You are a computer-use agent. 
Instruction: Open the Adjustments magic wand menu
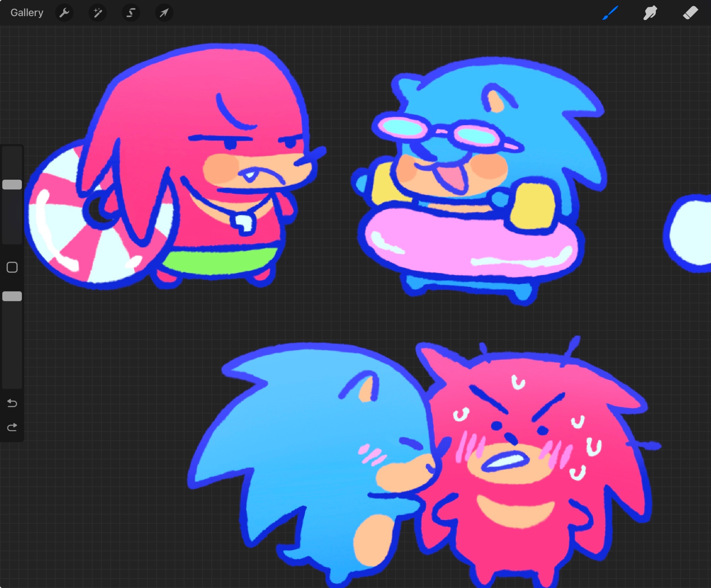point(98,13)
